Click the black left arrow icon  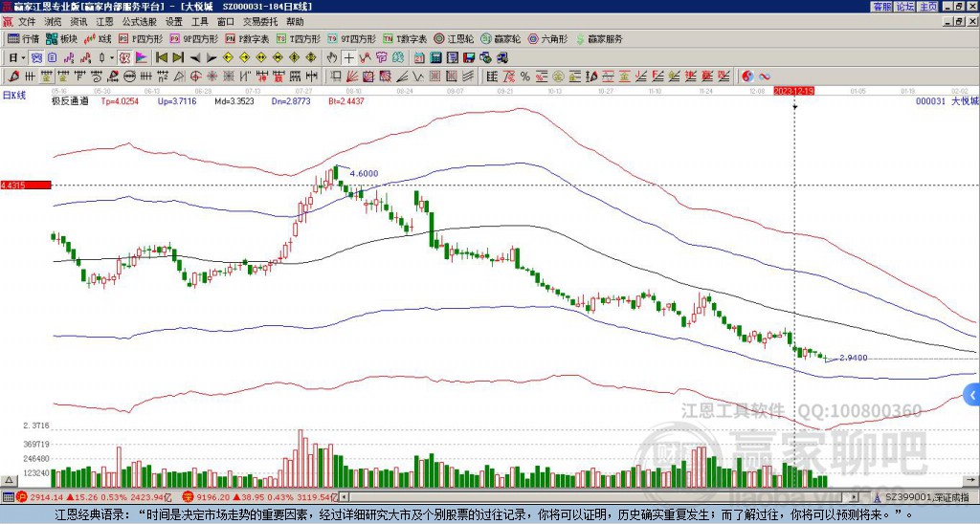[195, 58]
